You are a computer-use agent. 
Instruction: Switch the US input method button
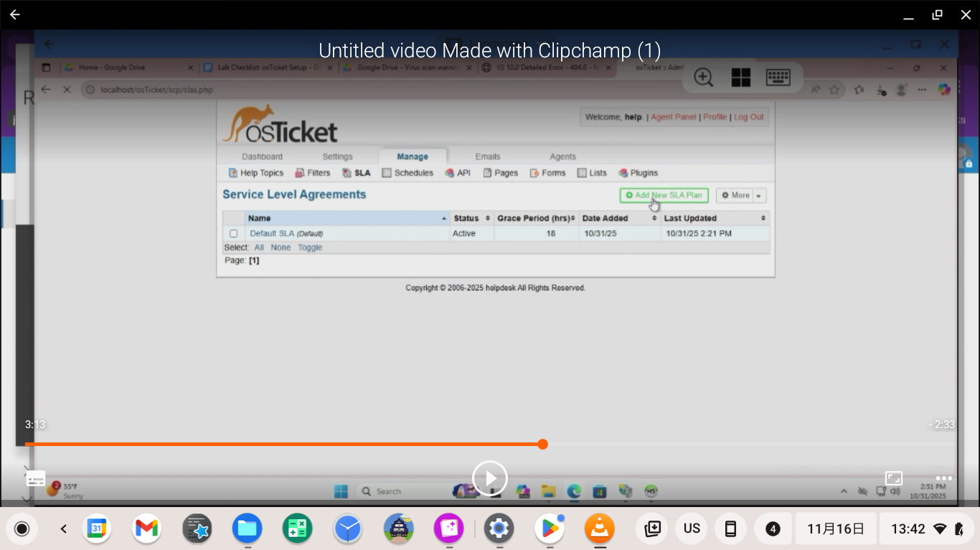[x=692, y=529]
